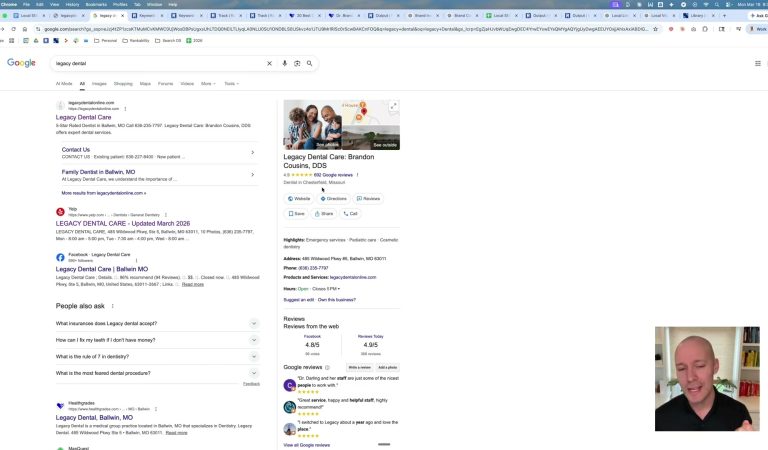768x450 pixels.
Task: Start voice search with the microphone icon
Action: pyautogui.click(x=284, y=63)
